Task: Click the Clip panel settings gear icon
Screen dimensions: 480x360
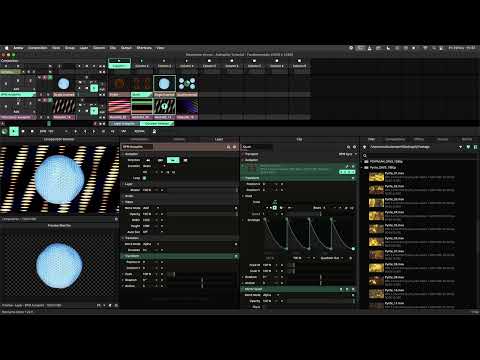Action: [354, 147]
